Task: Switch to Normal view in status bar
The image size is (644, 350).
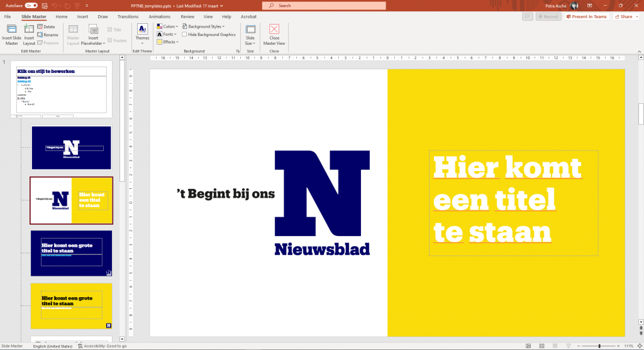Action: [528, 346]
